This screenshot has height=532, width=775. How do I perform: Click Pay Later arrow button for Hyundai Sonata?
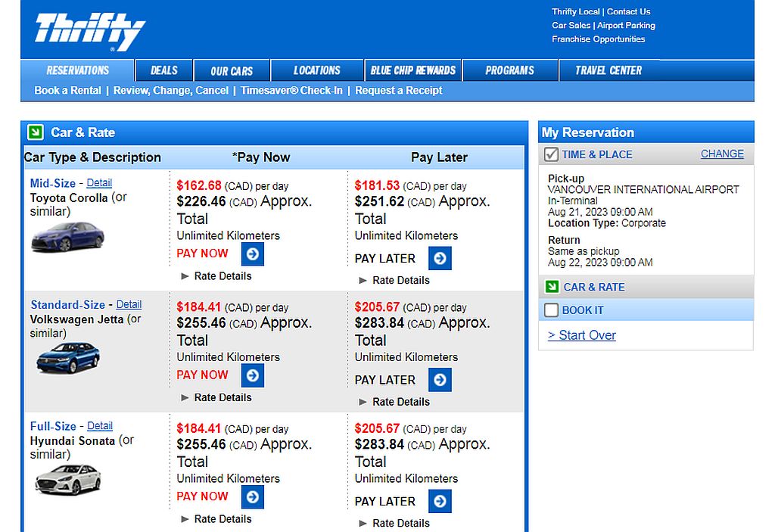[440, 501]
